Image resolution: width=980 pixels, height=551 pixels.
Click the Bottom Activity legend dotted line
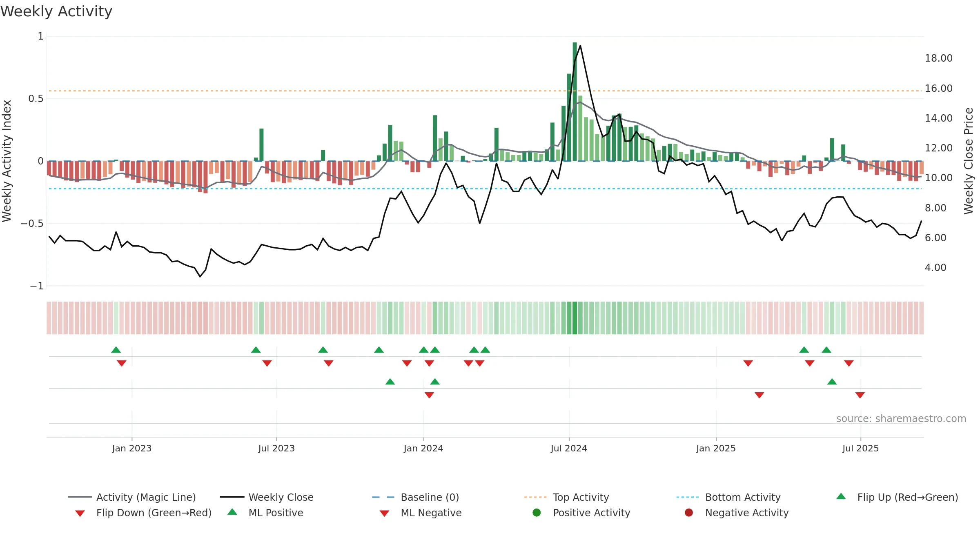coord(688,497)
